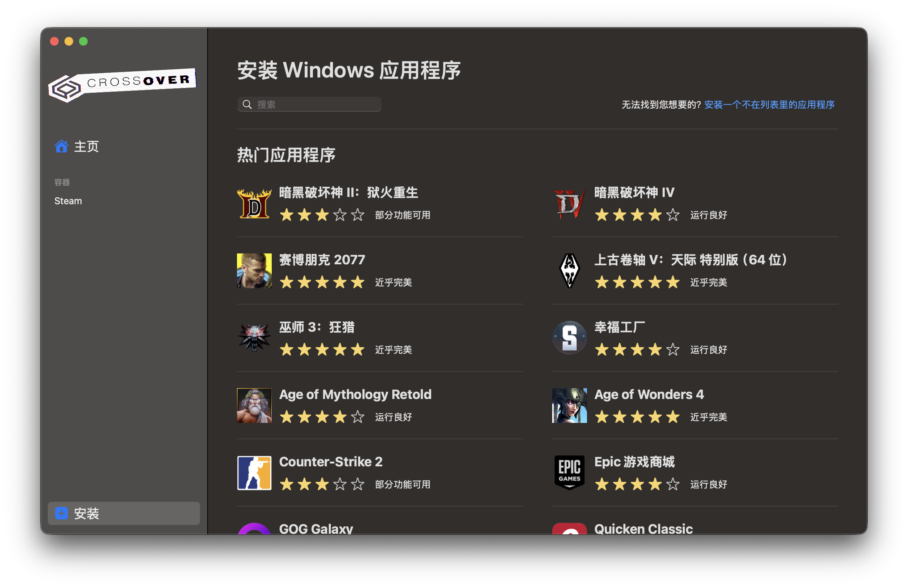908x588 pixels.
Task: Choose 幸福工厂 title text
Action: pyautogui.click(x=620, y=327)
